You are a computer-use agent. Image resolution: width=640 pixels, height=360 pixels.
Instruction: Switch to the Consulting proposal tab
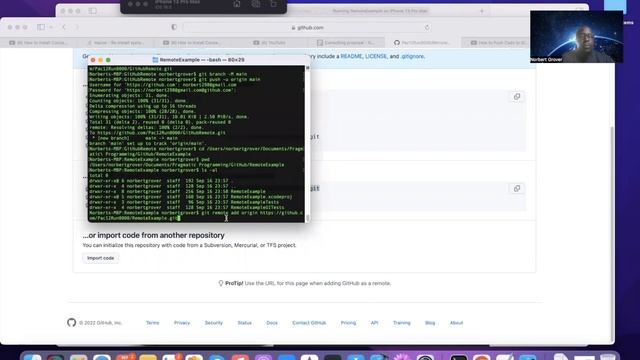coord(346,42)
